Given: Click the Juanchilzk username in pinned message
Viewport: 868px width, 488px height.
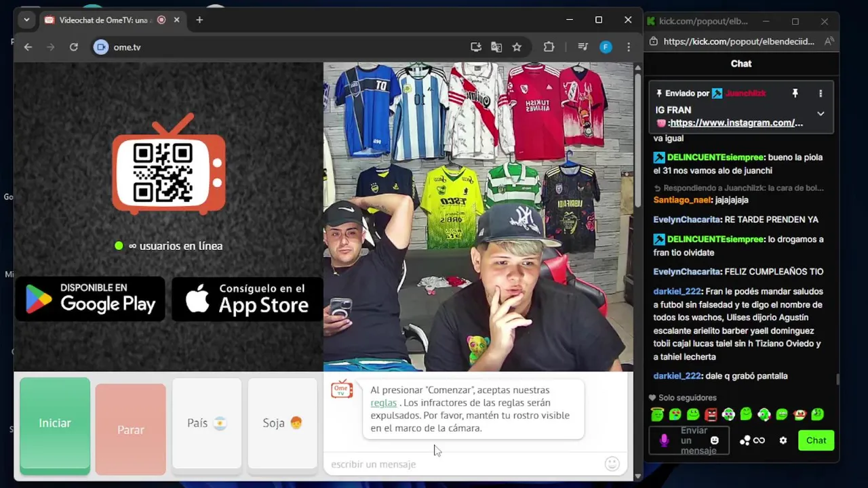Looking at the screenshot, I should point(745,94).
